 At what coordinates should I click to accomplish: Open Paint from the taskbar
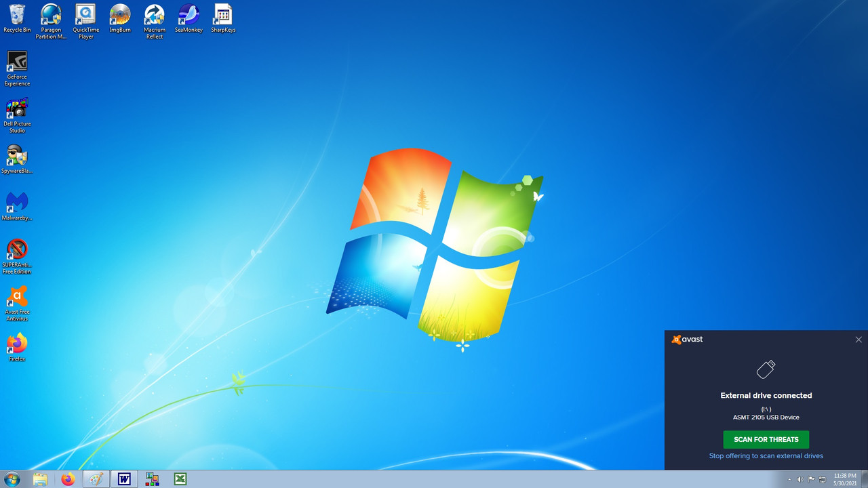pos(96,479)
